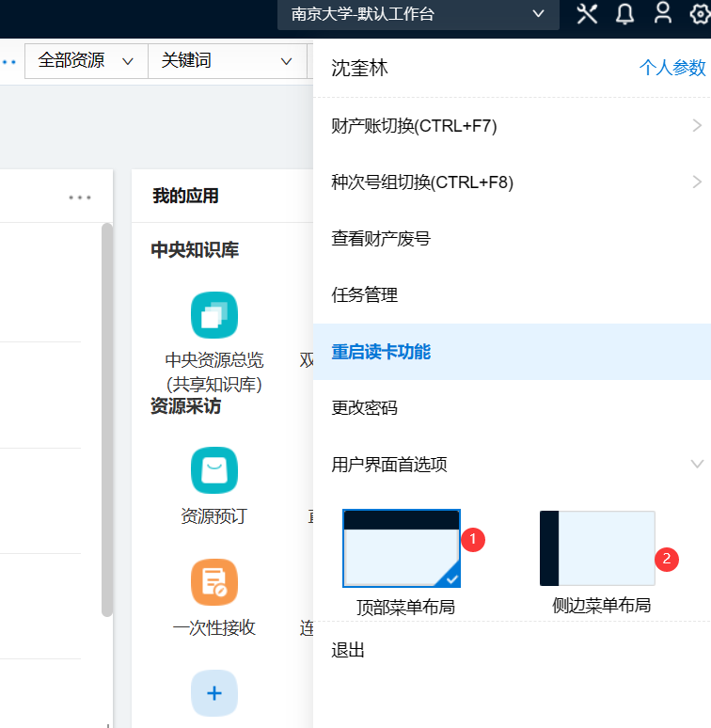711x728 pixels.
Task: Open 任务管理 menu item
Action: pos(512,294)
